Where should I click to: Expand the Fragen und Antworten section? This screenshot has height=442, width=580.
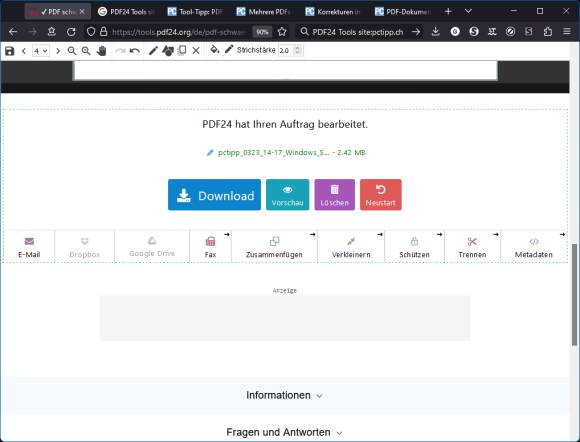[x=284, y=432]
